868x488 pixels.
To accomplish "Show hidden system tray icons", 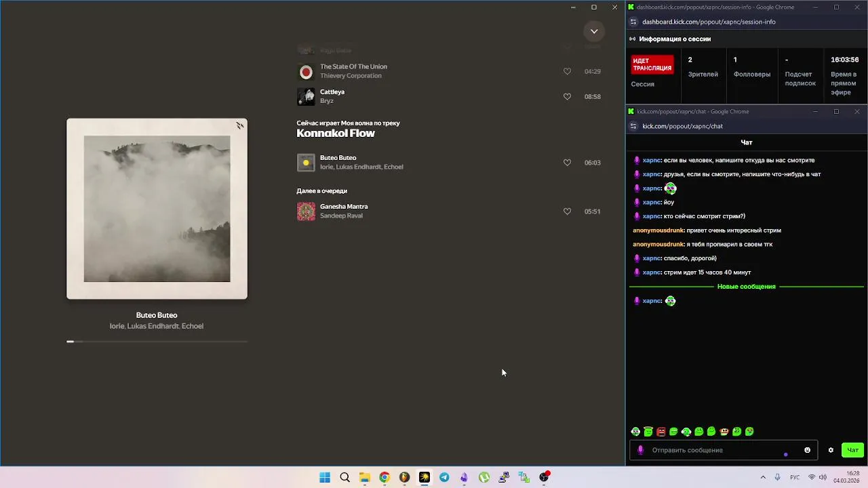I will pos(763,478).
